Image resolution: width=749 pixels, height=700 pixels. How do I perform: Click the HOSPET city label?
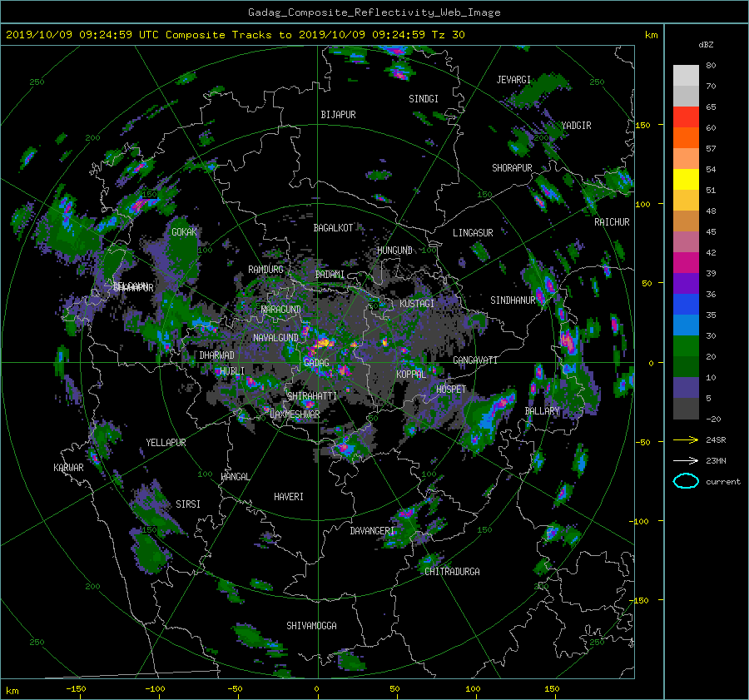click(x=451, y=390)
